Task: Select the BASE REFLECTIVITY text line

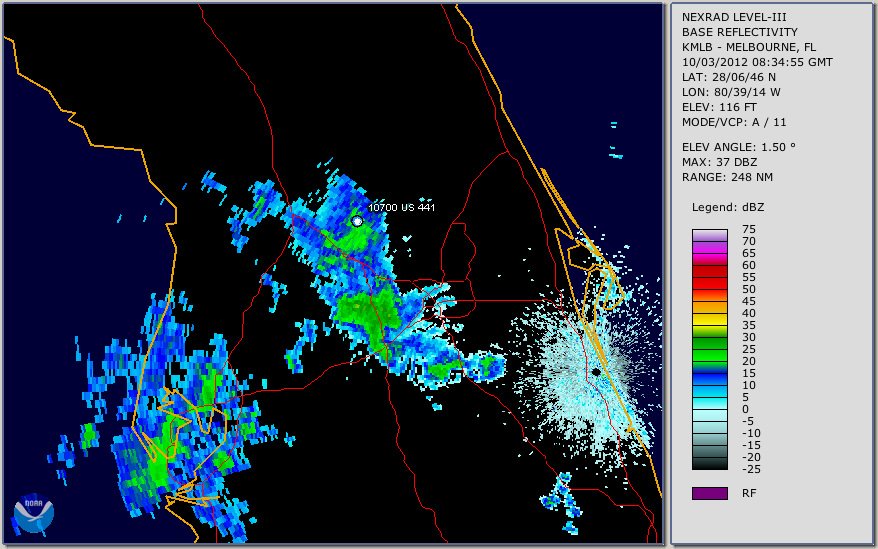Action: 740,32
